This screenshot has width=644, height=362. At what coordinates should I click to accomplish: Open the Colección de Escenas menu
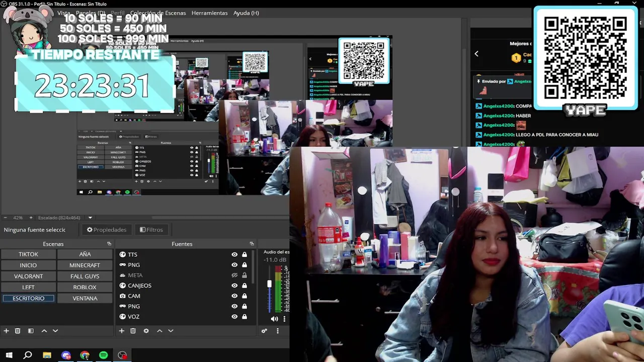158,13
